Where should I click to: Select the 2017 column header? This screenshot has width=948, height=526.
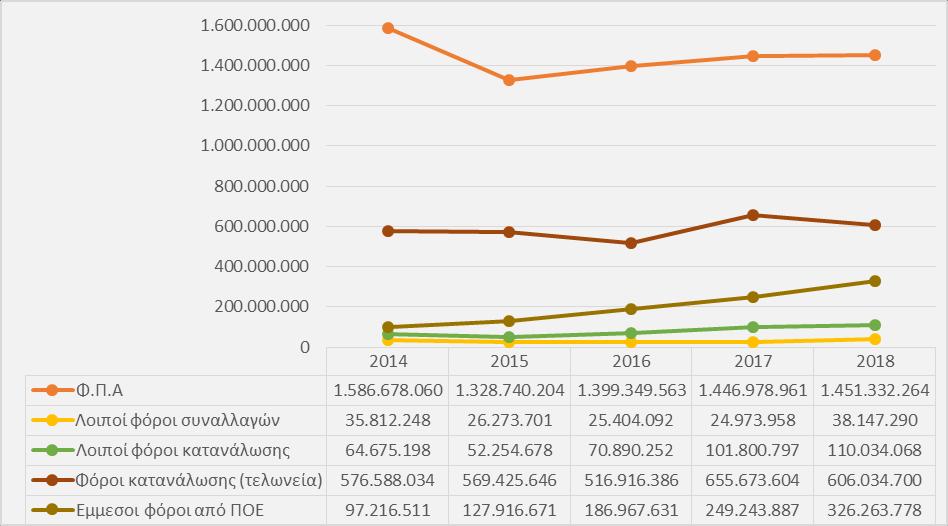(753, 362)
